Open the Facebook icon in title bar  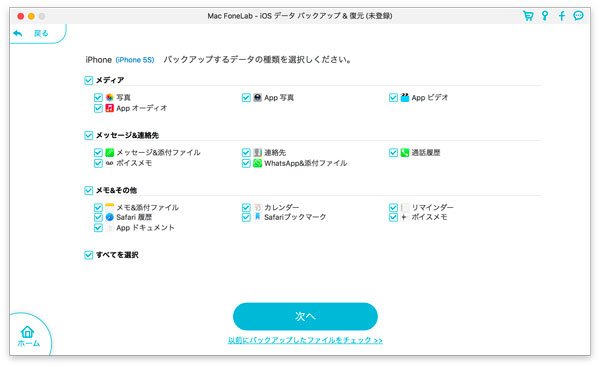(x=561, y=16)
